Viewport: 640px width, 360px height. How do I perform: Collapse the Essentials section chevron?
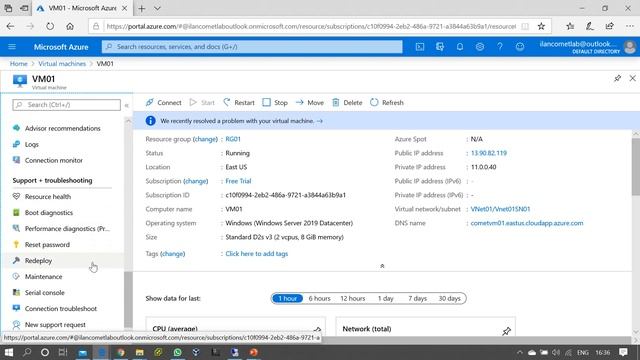click(x=382, y=266)
